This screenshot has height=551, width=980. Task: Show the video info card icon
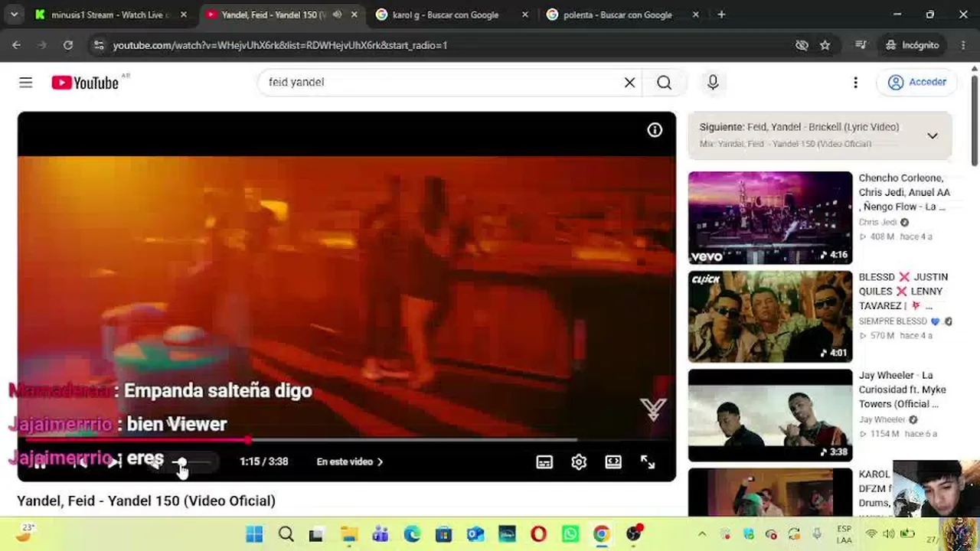click(x=655, y=130)
